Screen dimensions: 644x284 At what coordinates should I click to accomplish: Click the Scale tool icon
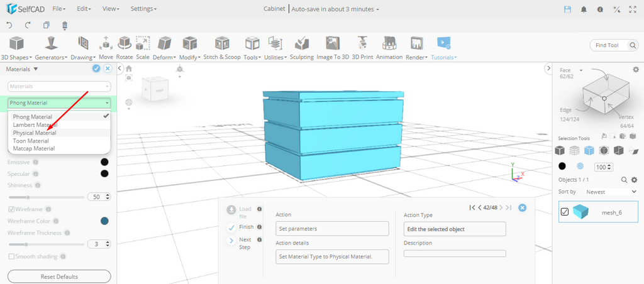tap(143, 44)
